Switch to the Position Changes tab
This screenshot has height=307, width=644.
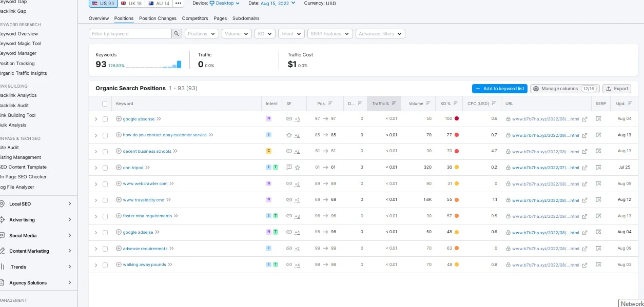click(x=158, y=18)
